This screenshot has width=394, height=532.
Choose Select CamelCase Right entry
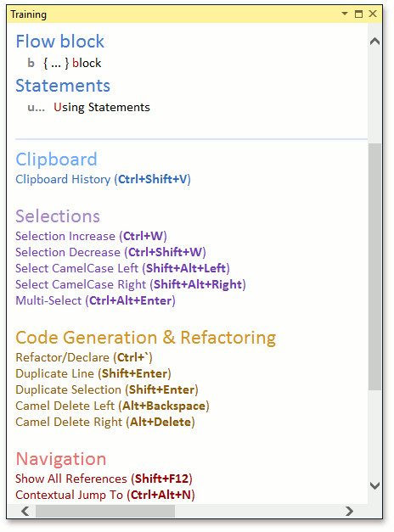[x=131, y=284]
